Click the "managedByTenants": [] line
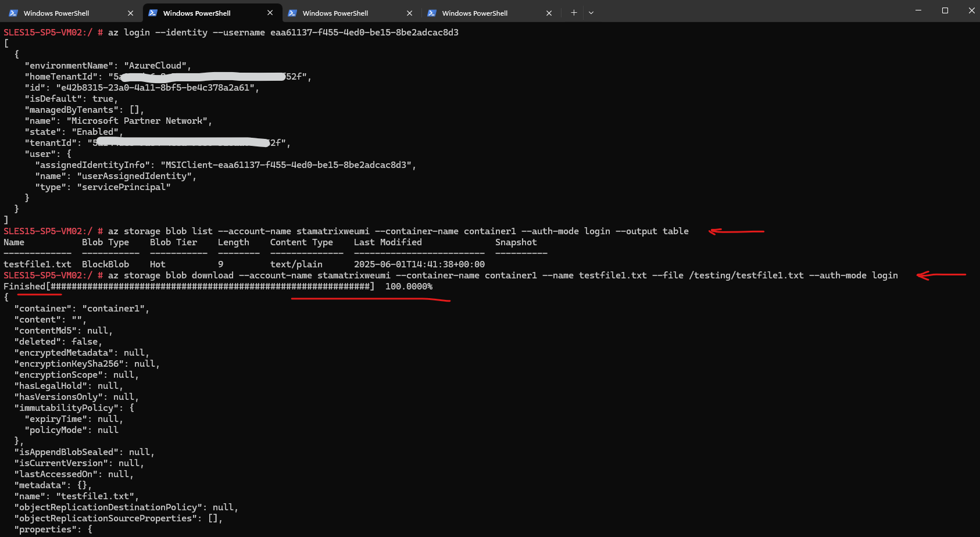Screen dimensions: 980x537 84,110
